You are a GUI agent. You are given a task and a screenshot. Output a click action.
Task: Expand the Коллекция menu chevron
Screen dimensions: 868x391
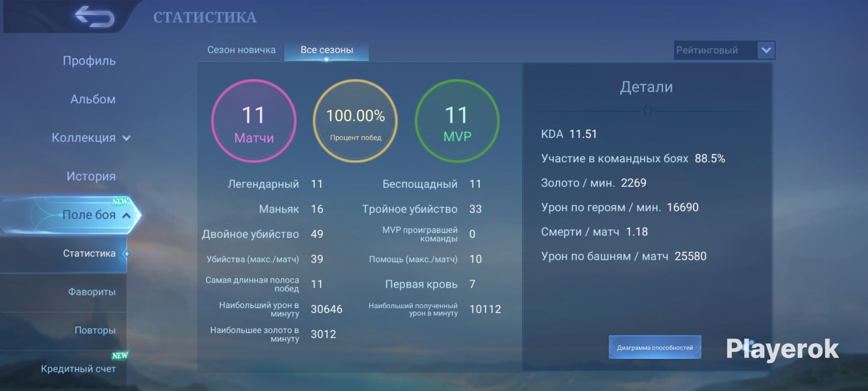click(x=127, y=138)
